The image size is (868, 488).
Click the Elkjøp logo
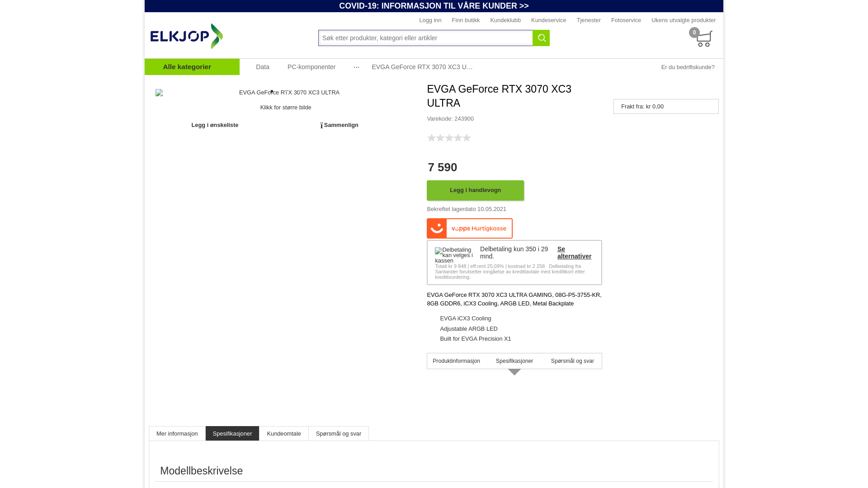[x=187, y=36]
